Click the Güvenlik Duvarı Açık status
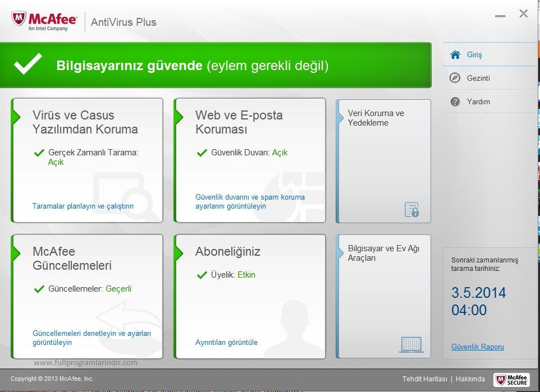This screenshot has height=392, width=540. (280, 153)
